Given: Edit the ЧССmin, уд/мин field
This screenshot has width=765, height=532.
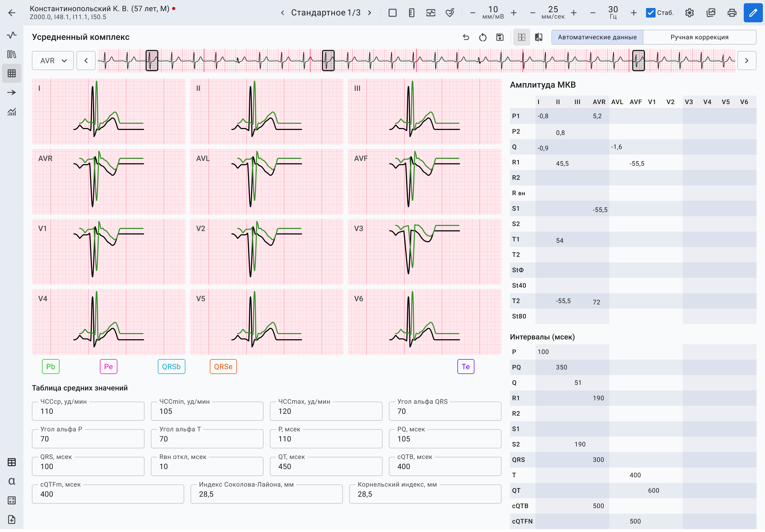Looking at the screenshot, I should pyautogui.click(x=207, y=411).
